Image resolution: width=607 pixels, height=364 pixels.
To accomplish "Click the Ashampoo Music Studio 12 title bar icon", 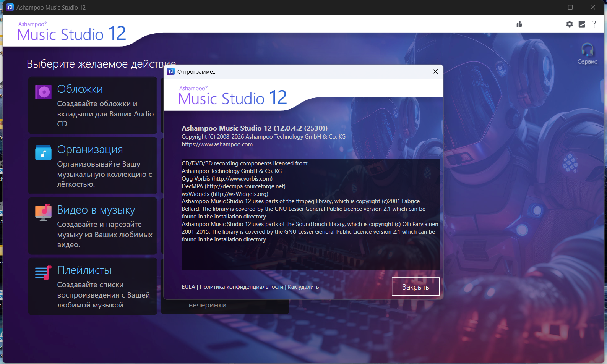I will (10, 7).
